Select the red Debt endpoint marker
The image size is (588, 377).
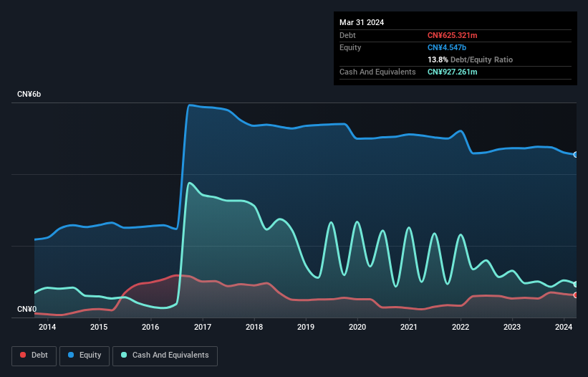coord(576,295)
